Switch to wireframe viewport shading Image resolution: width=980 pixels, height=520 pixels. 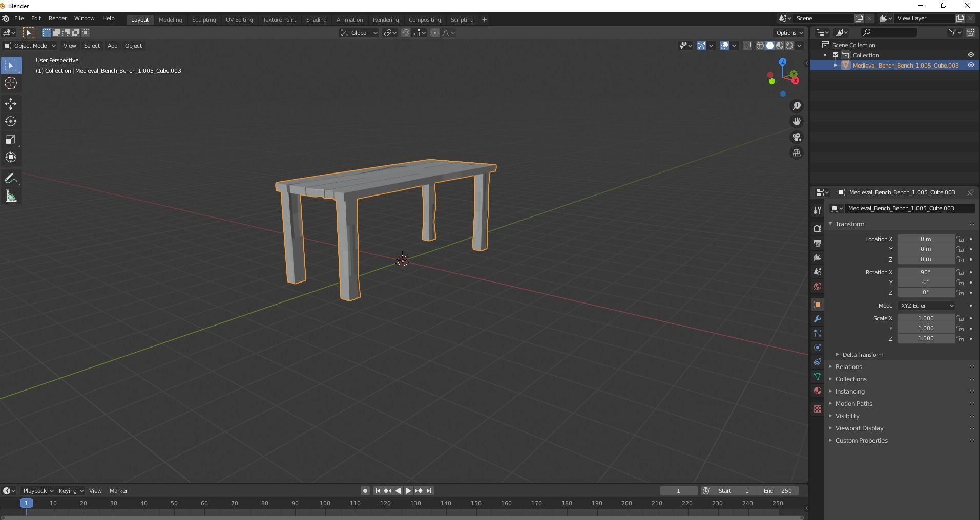760,46
